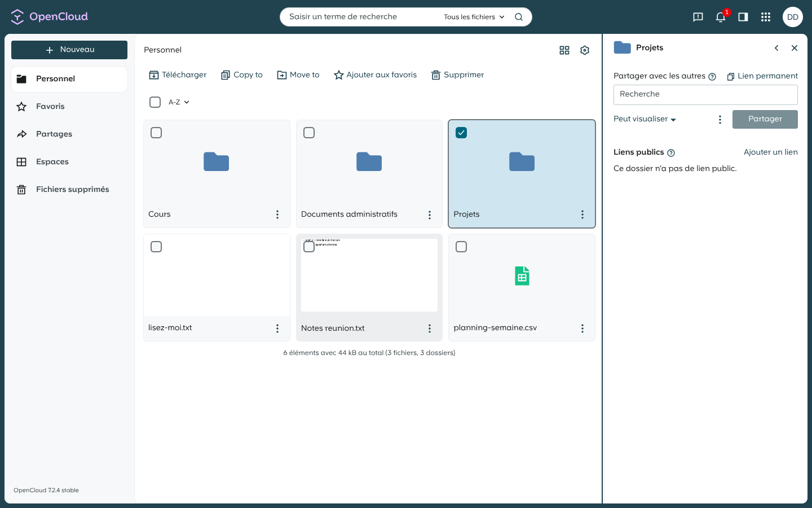The image size is (812, 508).
Task: Open three-dot menu for Notes reunion.txt
Action: [430, 328]
